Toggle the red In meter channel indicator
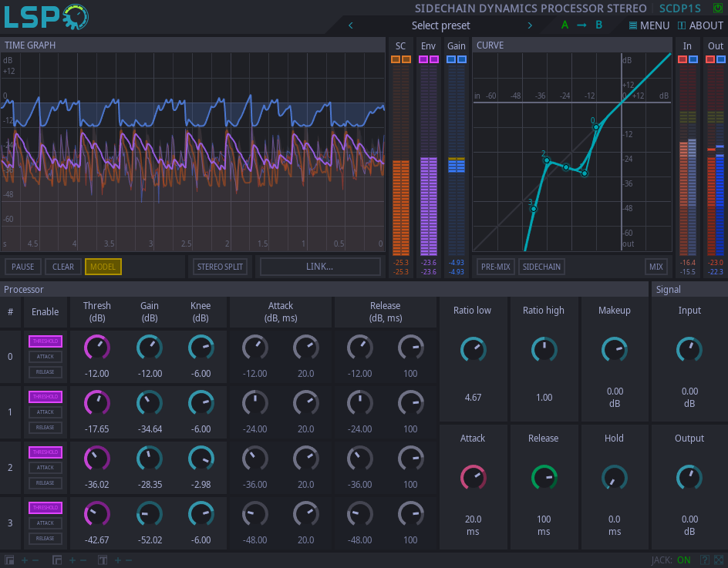The height and width of the screenshot is (568, 728). [682, 59]
